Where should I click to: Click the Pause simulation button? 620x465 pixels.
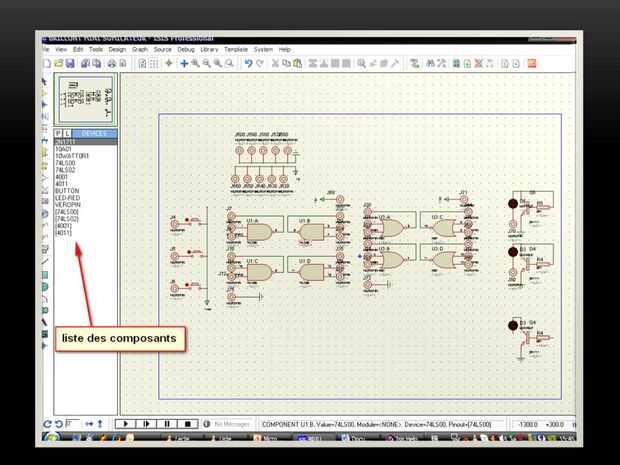click(166, 424)
